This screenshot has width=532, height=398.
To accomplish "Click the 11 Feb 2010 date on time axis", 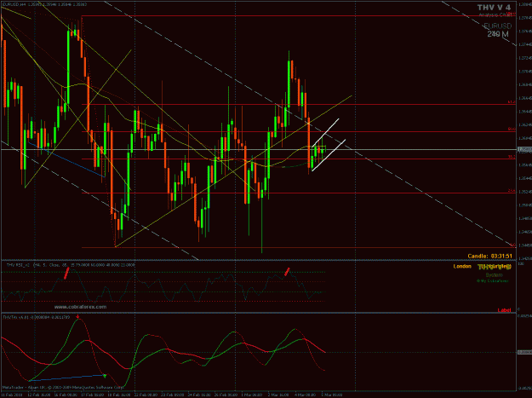I will tap(10, 395).
